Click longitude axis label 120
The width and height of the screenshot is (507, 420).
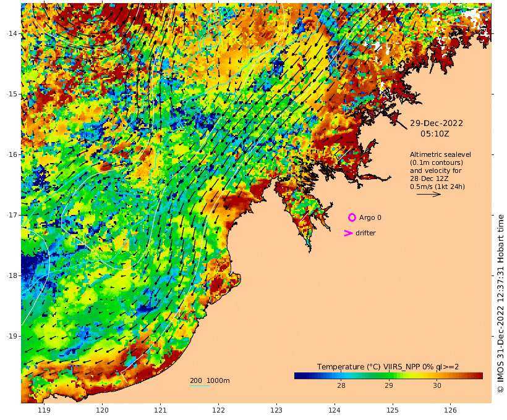pos(102,410)
